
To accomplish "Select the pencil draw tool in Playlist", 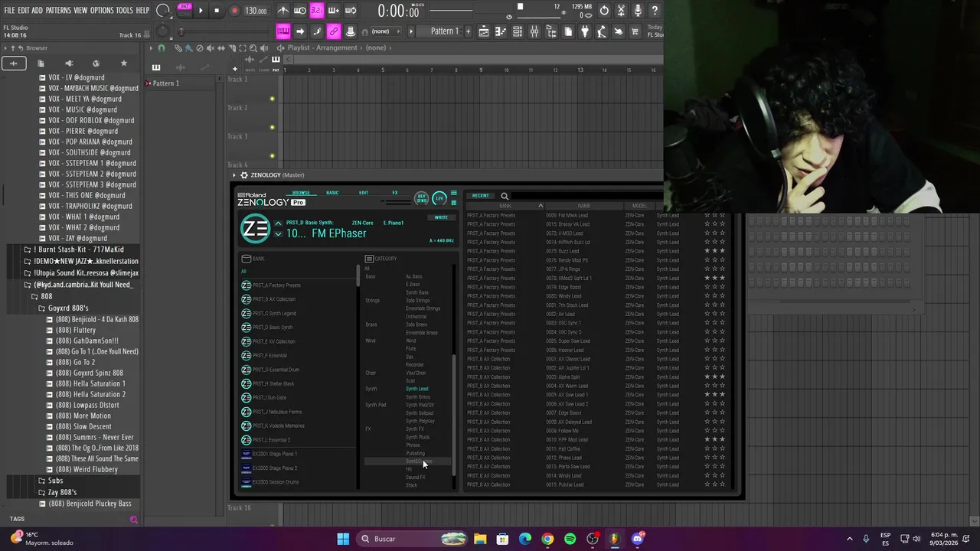I will click(x=178, y=48).
